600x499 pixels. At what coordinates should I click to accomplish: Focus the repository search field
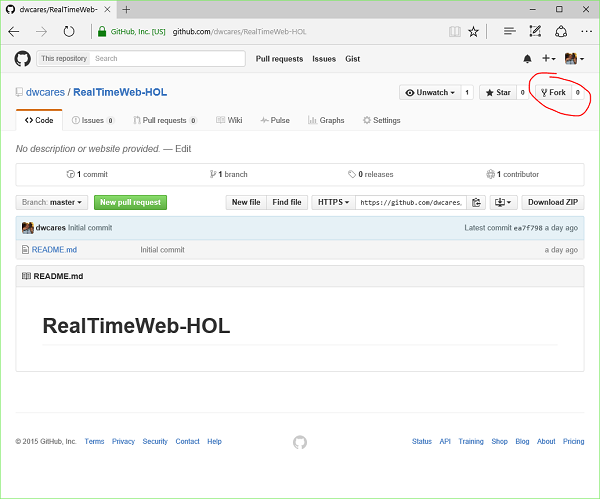coord(168,59)
